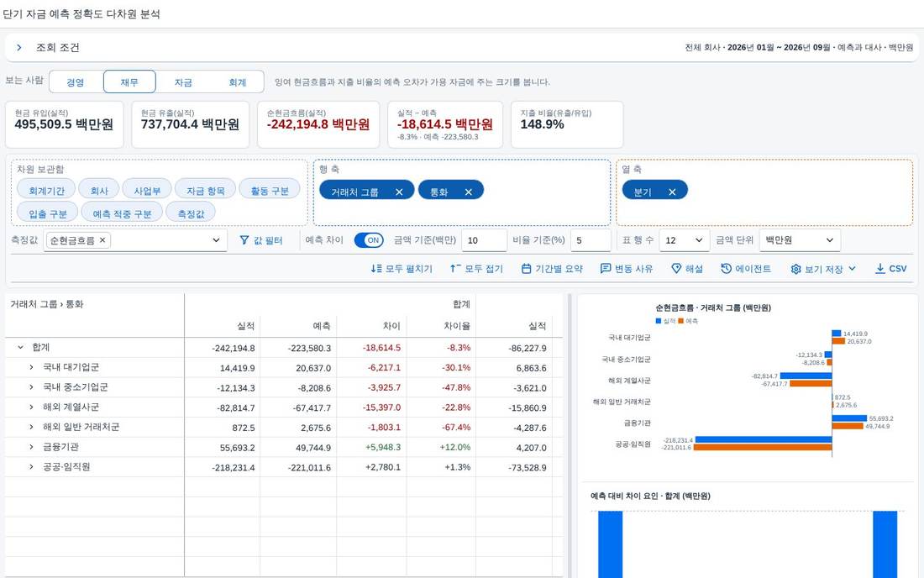Screen dimensions: 924x578
Task: Click the vertical splitter beside table
Action: (x=570, y=435)
